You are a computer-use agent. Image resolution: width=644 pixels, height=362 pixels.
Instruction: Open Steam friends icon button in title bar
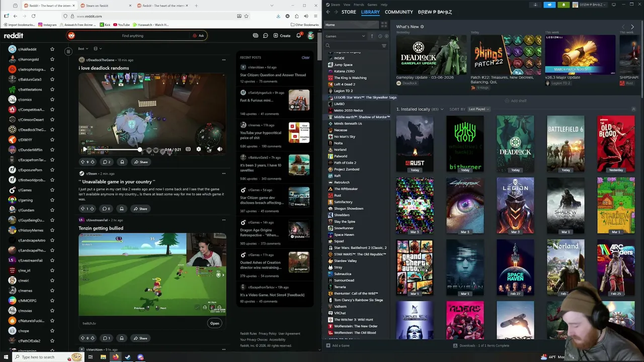tap(535, 5)
